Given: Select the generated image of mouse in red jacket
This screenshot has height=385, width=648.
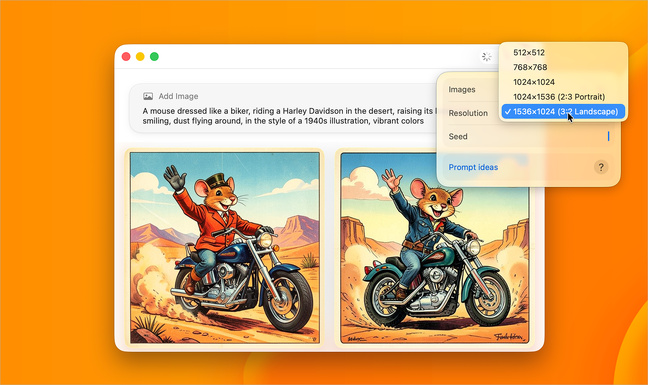Looking at the screenshot, I should click(x=225, y=248).
